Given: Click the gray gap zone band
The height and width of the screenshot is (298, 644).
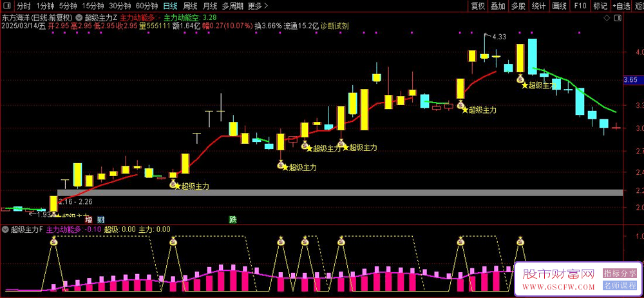Looking at the screenshot, I should [x=341, y=193].
